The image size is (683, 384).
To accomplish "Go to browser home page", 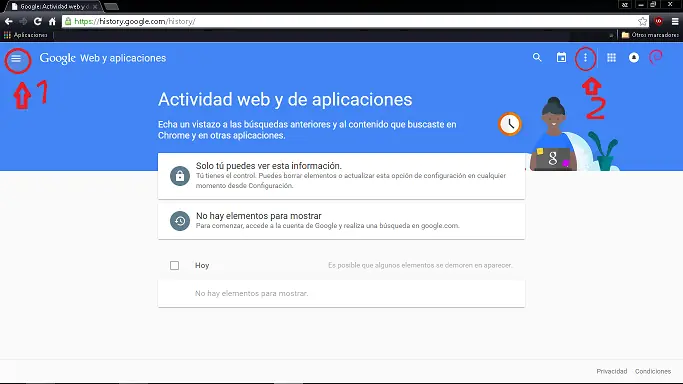I will pyautogui.click(x=52, y=21).
